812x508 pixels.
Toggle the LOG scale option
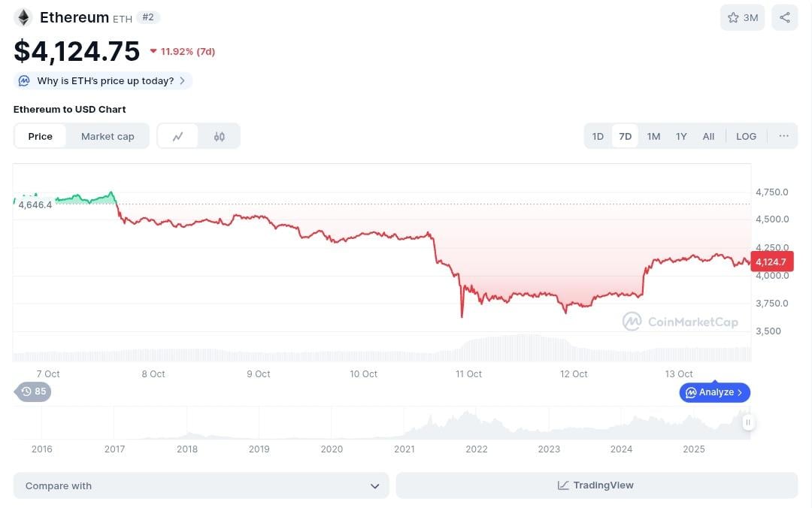click(x=746, y=136)
